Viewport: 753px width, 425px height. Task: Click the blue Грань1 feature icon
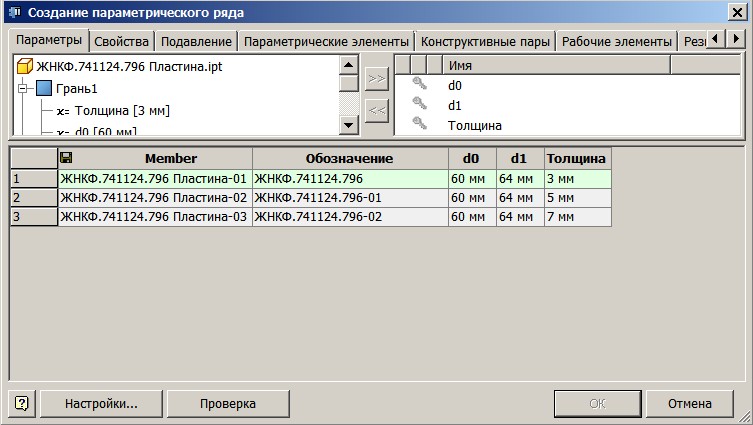(44, 88)
